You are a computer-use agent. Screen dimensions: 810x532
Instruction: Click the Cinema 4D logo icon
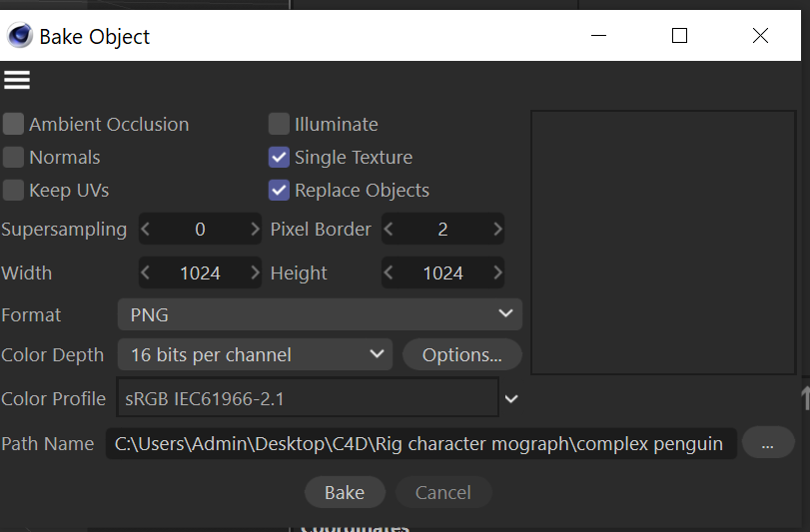(19, 37)
